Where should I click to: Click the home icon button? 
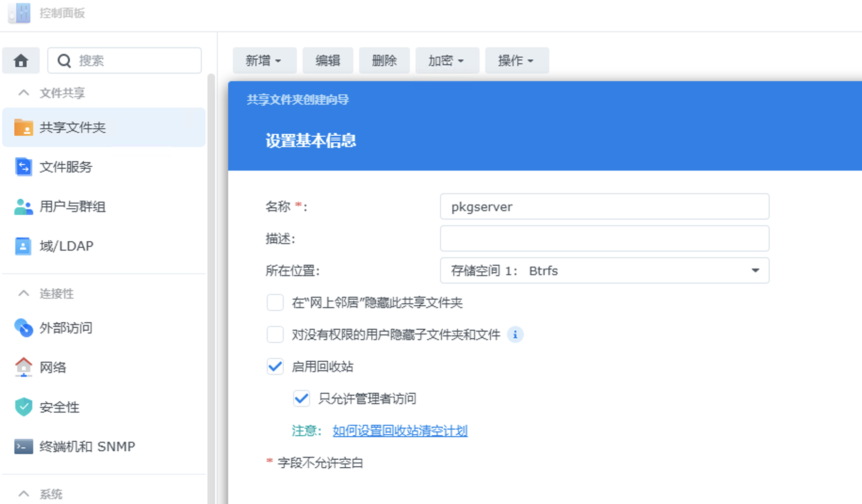click(21, 61)
